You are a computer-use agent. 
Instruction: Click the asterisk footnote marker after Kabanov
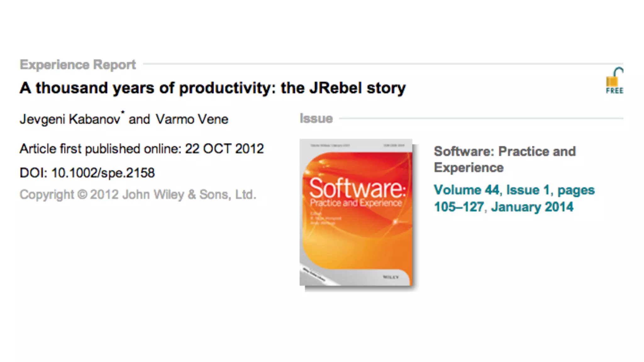pos(123,112)
